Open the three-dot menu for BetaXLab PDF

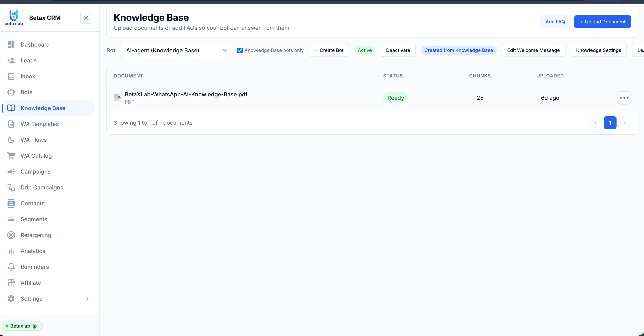[624, 98]
